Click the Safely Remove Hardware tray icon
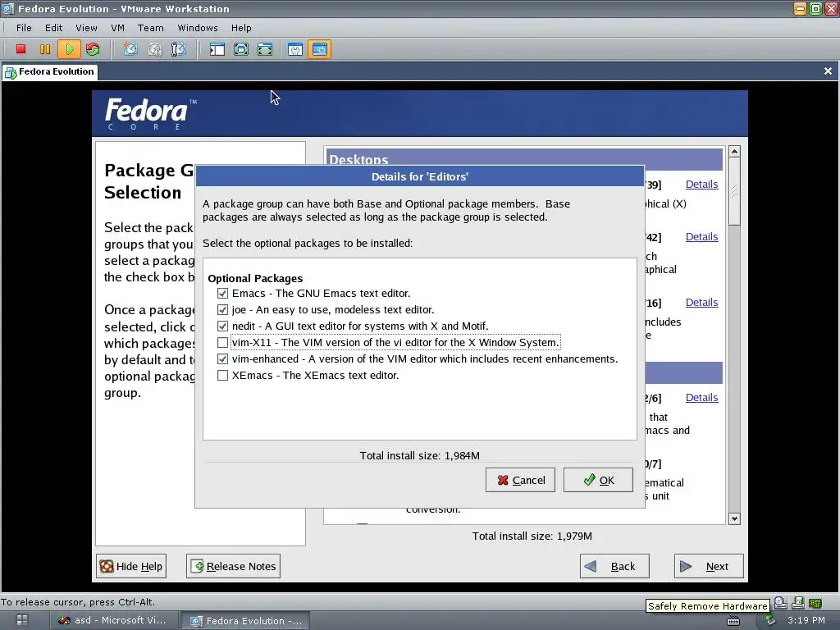The image size is (840, 630). point(769,620)
